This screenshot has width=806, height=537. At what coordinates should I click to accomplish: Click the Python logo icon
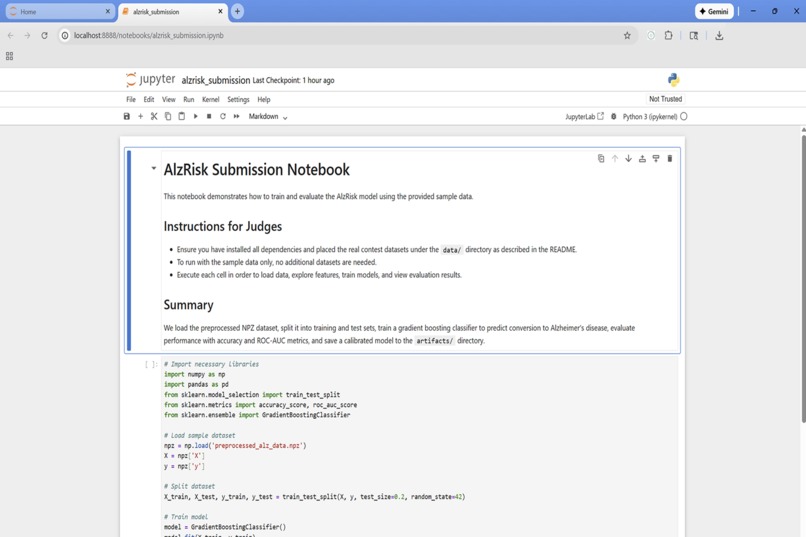point(673,80)
